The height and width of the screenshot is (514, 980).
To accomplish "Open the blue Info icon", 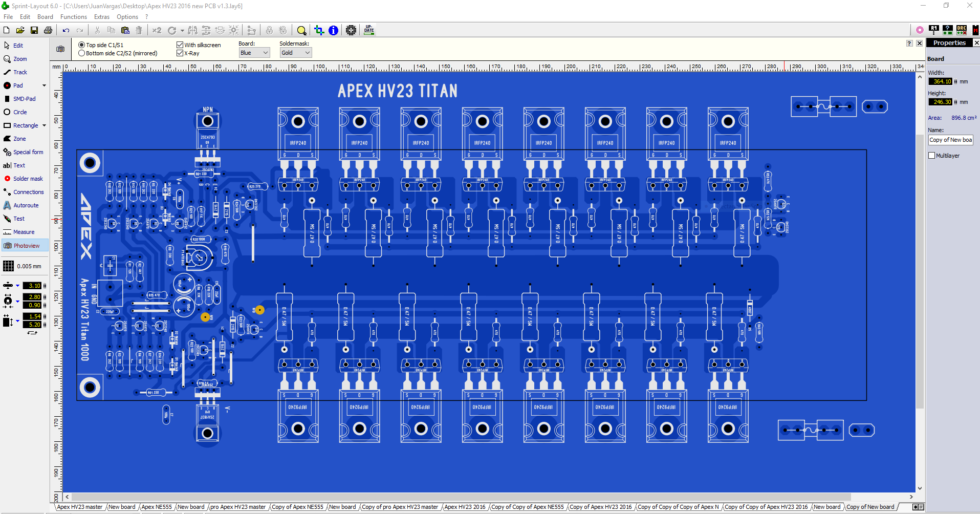I will (333, 30).
